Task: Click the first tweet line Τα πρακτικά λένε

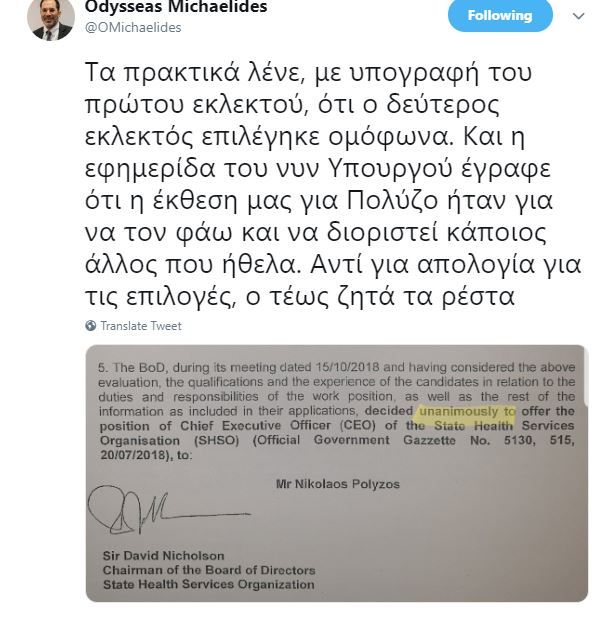Action: [308, 72]
